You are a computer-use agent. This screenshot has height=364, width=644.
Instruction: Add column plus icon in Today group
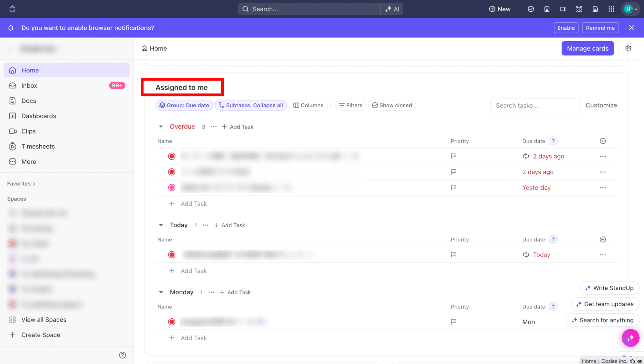(x=603, y=240)
